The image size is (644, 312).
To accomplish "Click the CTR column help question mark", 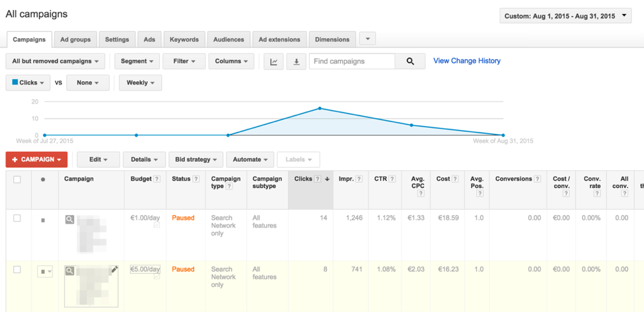I will click(392, 179).
